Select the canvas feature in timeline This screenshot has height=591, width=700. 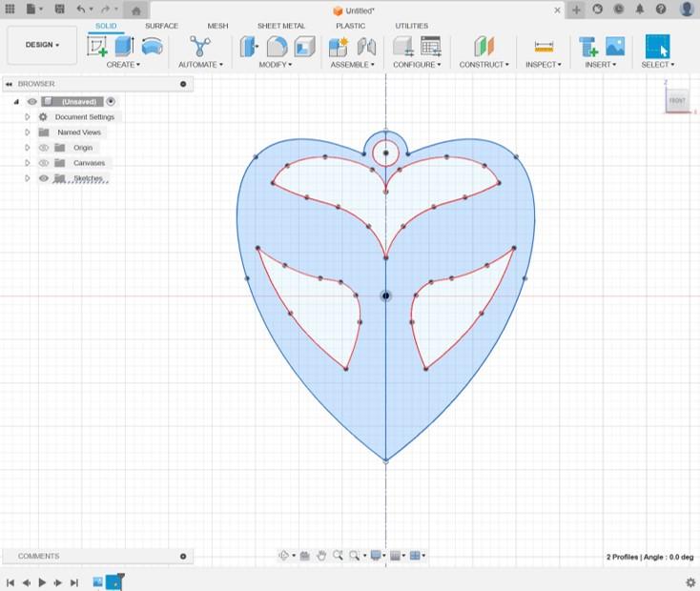98,582
